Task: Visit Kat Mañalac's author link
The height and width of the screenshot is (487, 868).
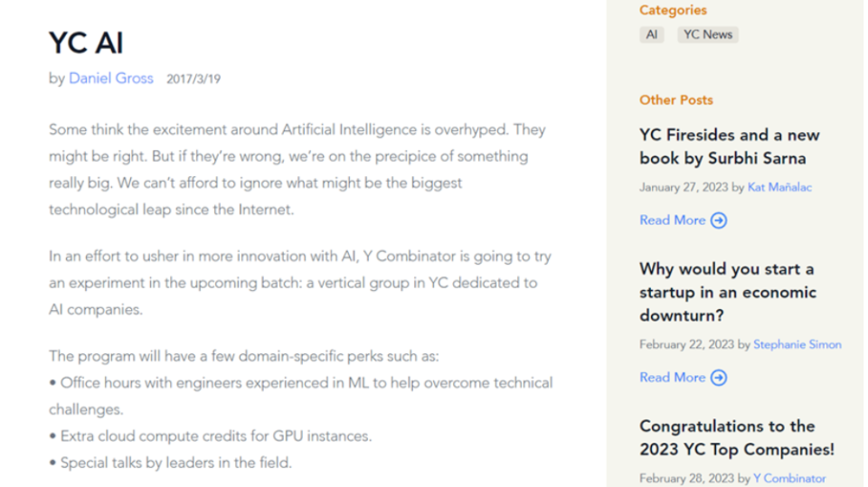Action: [x=779, y=187]
